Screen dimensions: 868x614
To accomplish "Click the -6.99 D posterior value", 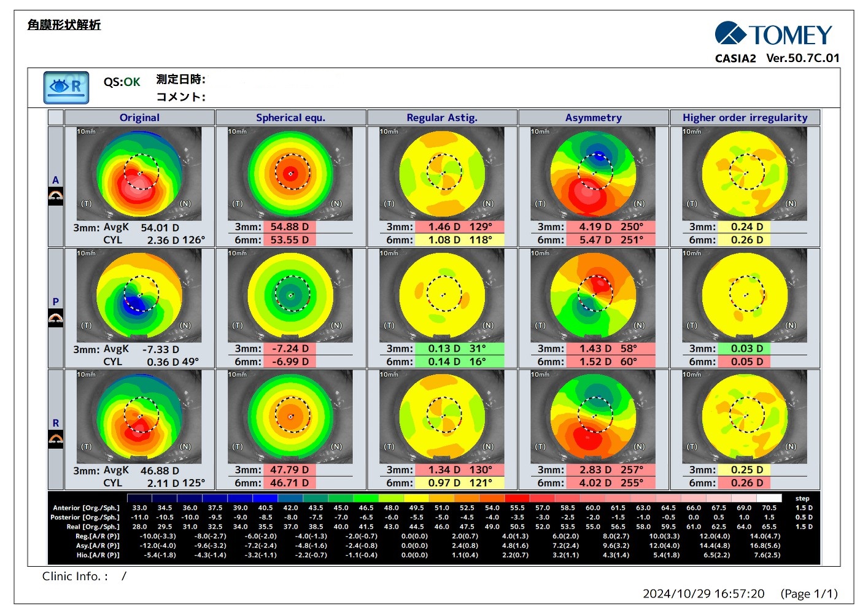I will coord(290,361).
